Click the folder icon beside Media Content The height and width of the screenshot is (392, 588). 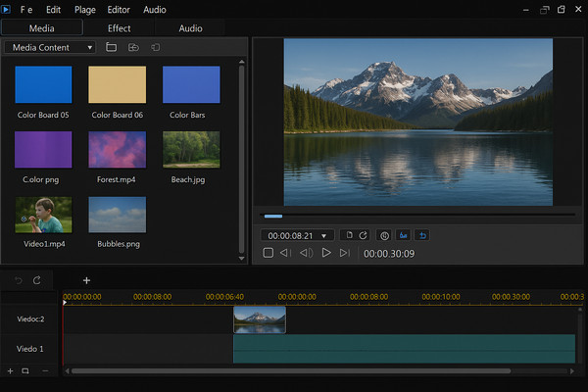point(111,47)
